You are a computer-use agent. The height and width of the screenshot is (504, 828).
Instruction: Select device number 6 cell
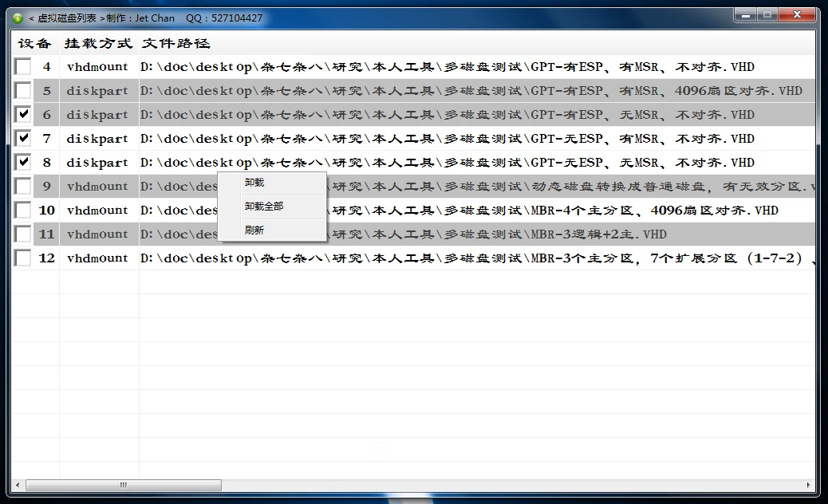tap(46, 115)
